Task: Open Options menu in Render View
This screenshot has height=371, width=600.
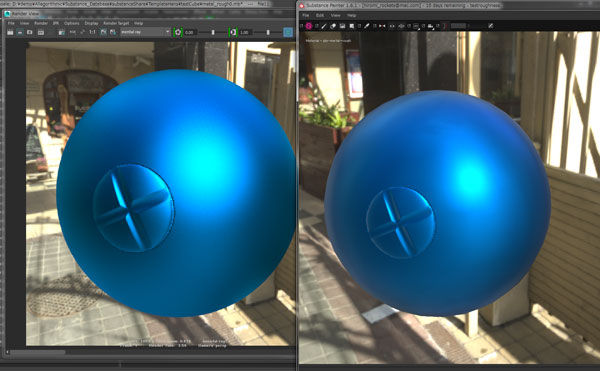Action: pyautogui.click(x=72, y=23)
